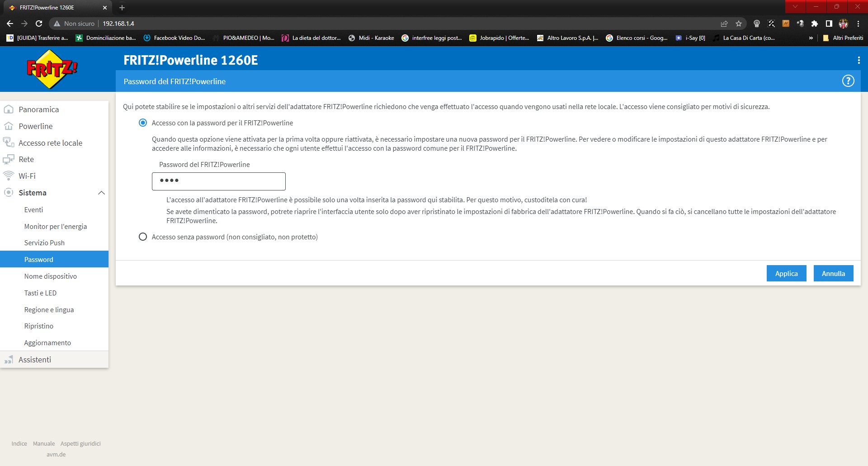This screenshot has width=868, height=466.
Task: Click the Panoramica home icon
Action: point(9,109)
